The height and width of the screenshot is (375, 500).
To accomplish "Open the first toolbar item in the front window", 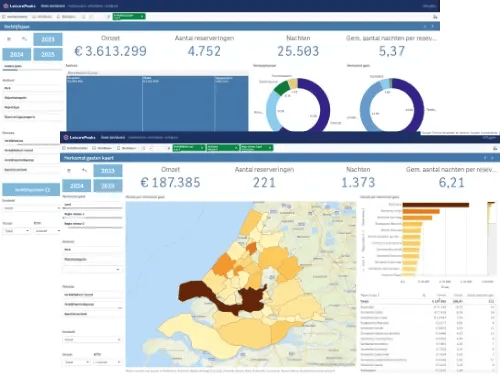I will pyautogui.click(x=76, y=148).
